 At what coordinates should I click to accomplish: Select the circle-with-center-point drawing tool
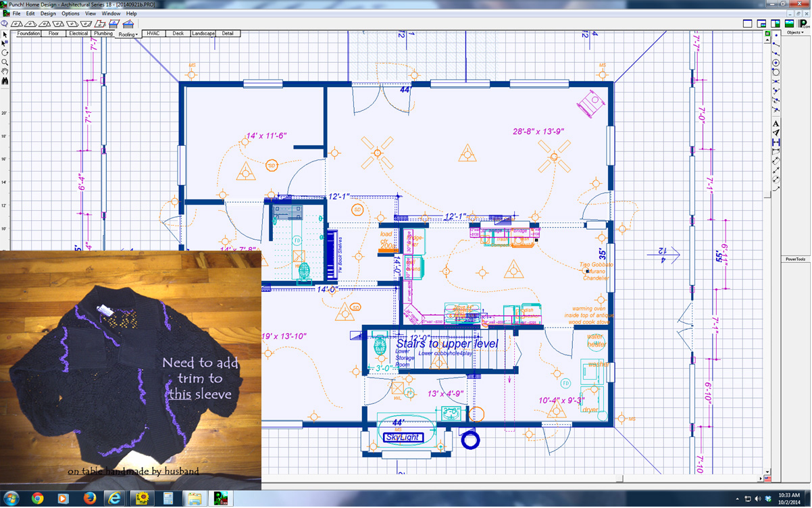[776, 63]
